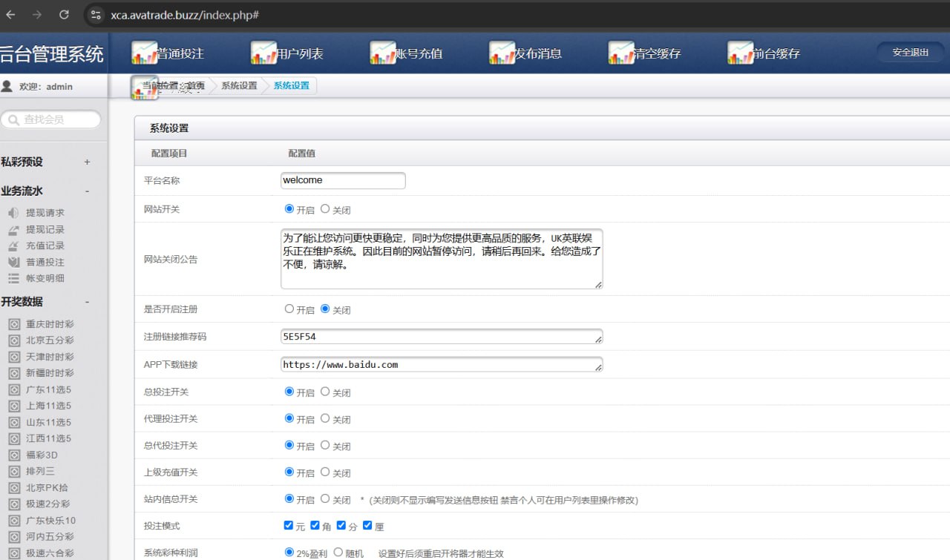
Task: Collapse the 开奖数据 sidebar section
Action: [x=87, y=302]
